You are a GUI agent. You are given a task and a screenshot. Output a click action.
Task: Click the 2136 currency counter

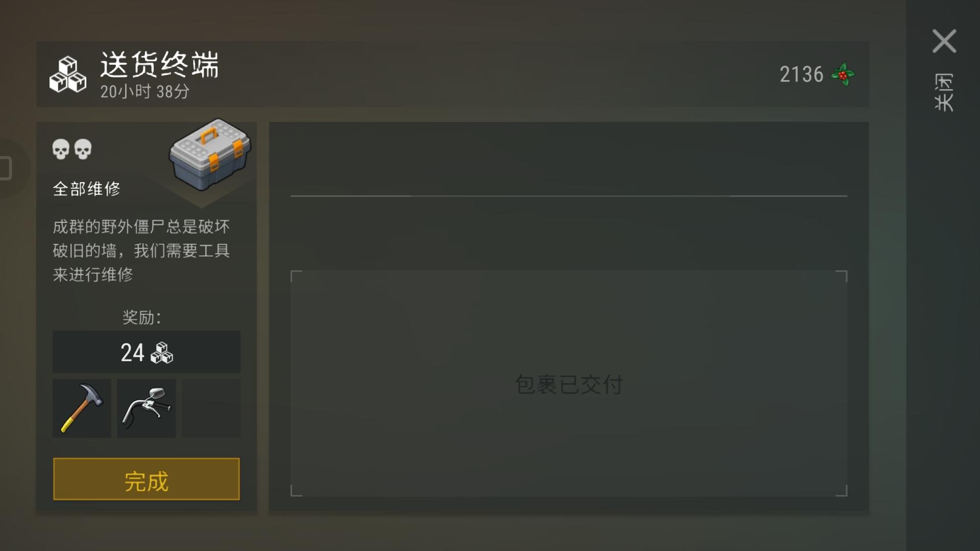(x=801, y=74)
